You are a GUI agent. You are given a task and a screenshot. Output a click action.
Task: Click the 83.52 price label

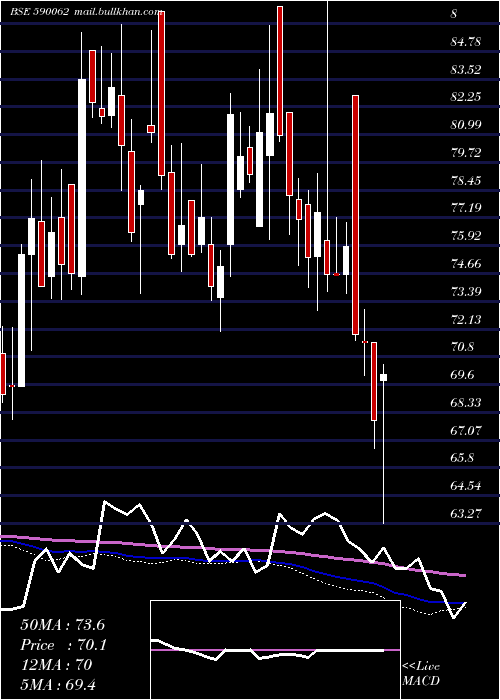(466, 70)
